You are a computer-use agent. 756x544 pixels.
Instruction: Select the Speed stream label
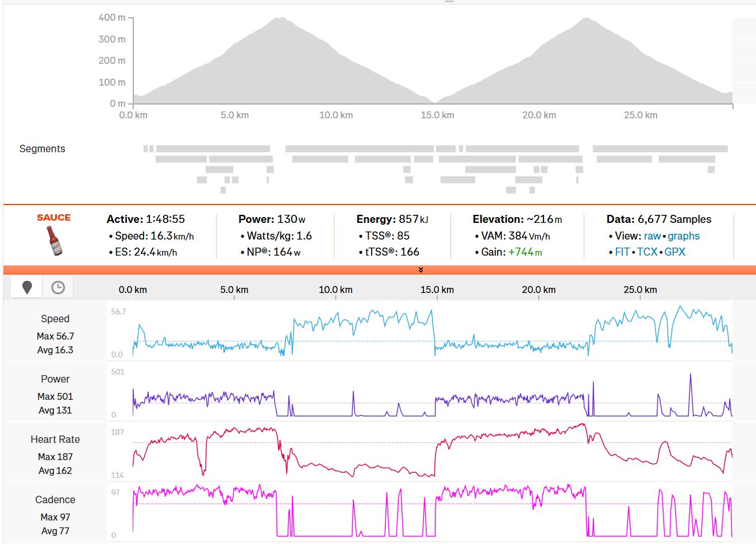pyautogui.click(x=55, y=319)
